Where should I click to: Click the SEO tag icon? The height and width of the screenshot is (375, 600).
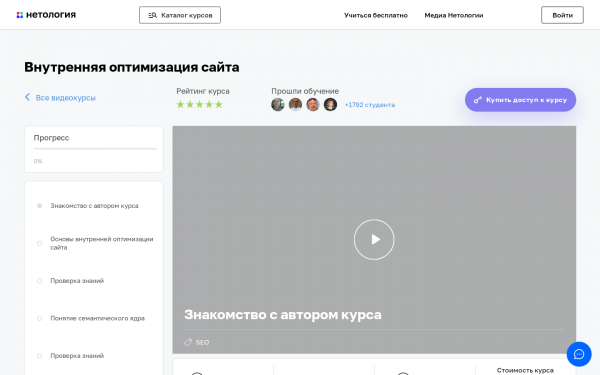188,342
